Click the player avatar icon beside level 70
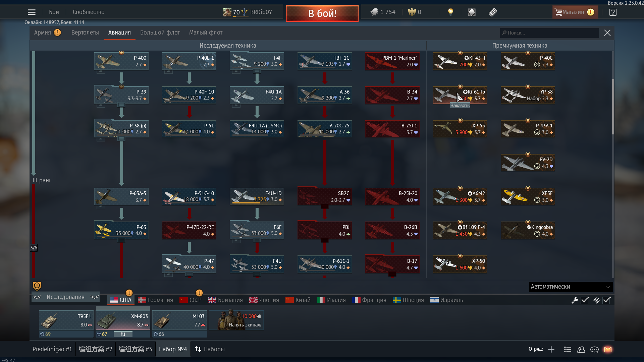The image size is (644, 362). pos(227,12)
